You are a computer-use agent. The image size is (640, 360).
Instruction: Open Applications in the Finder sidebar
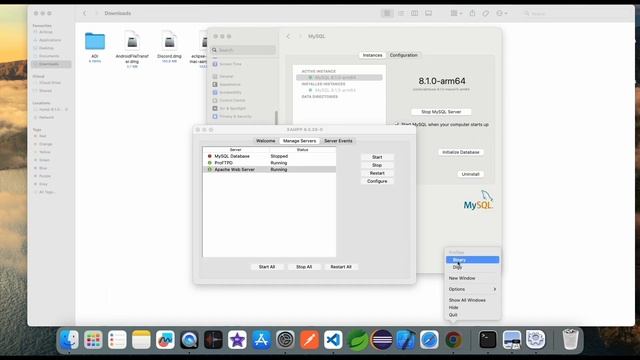click(50, 40)
